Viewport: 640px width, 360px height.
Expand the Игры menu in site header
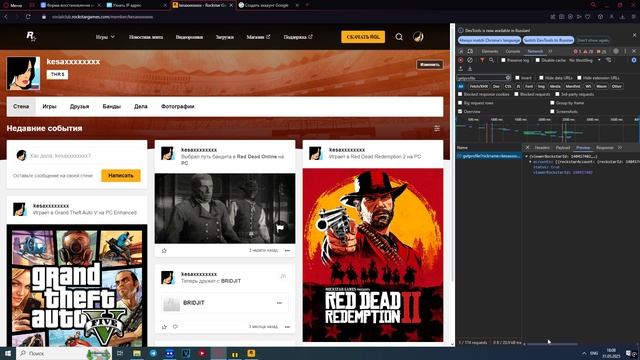pyautogui.click(x=105, y=37)
